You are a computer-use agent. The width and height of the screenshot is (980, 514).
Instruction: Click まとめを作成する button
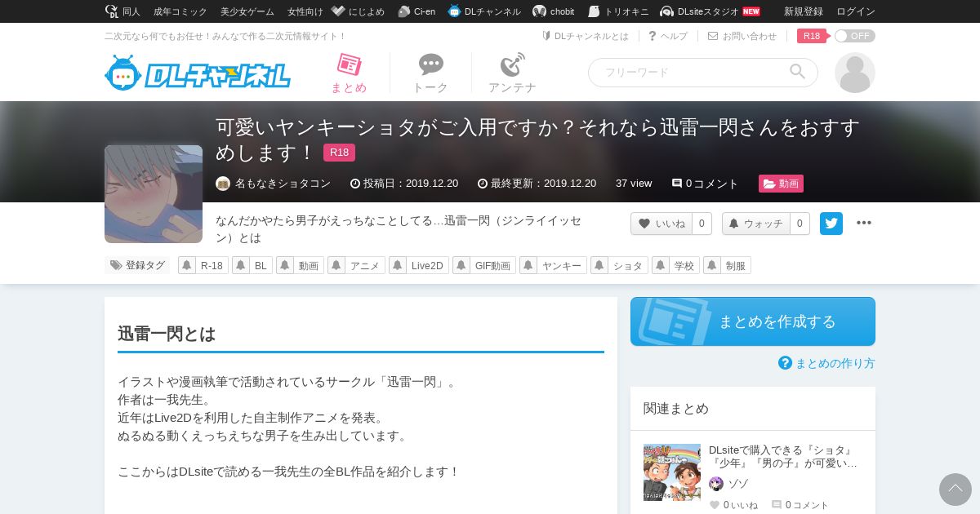(x=753, y=321)
